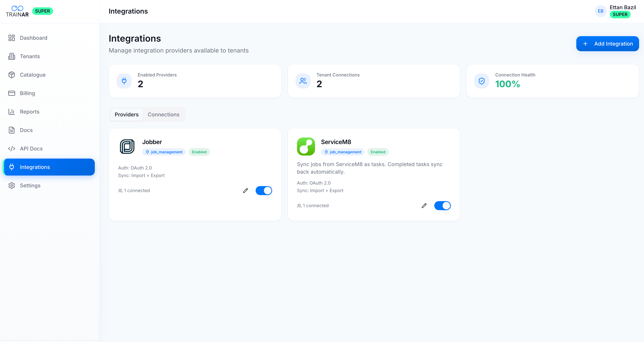Click the TRAINAR logo in top left

(17, 11)
